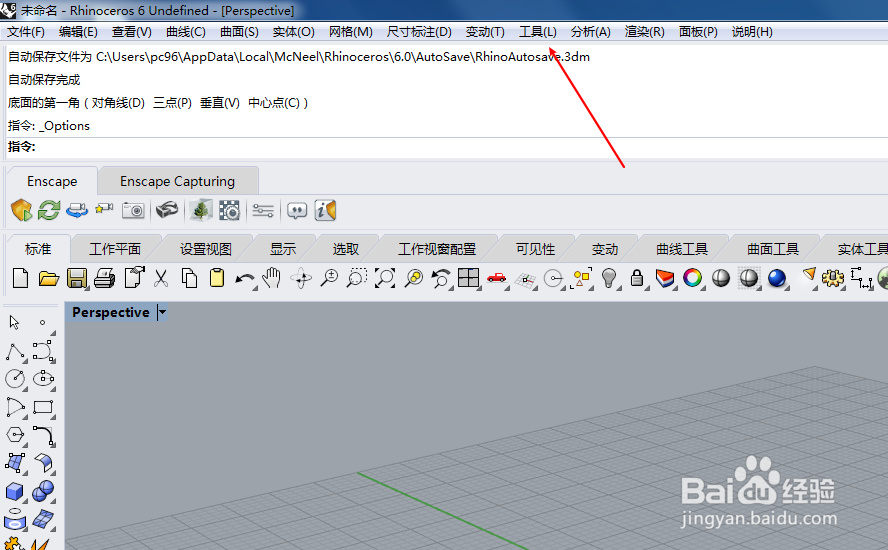Click the padlock Lock objects icon
The image size is (888, 550).
[x=637, y=278]
